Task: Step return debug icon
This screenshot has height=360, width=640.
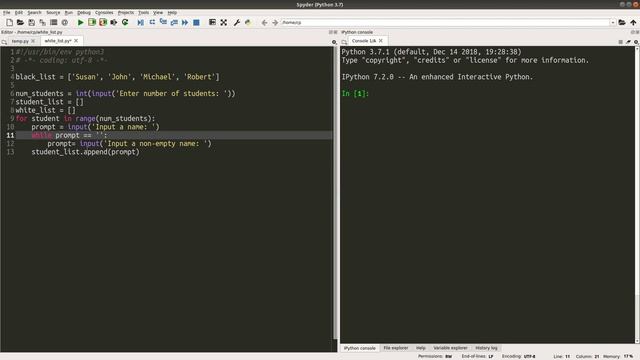Action: pos(174,22)
